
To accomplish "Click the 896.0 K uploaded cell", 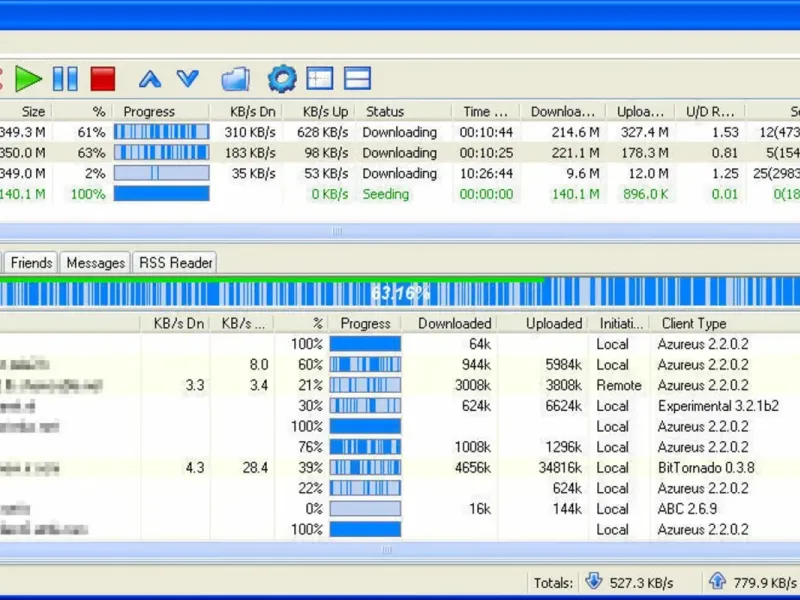I will [645, 194].
